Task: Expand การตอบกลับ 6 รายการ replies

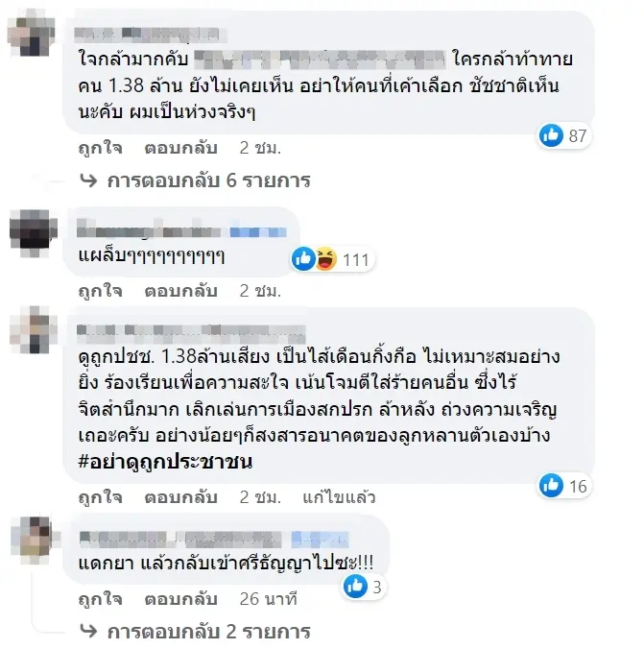Action: click(195, 180)
